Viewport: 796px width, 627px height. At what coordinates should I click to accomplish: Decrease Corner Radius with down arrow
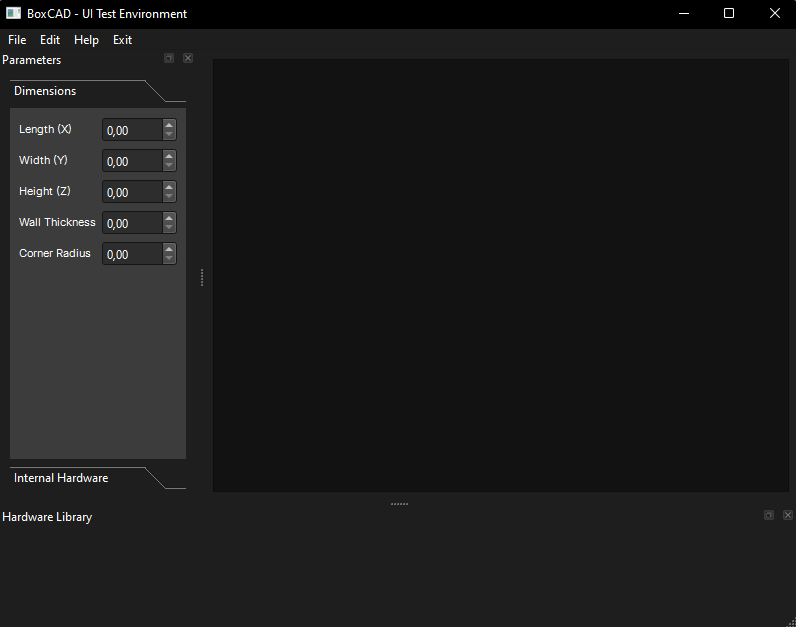(x=169, y=259)
